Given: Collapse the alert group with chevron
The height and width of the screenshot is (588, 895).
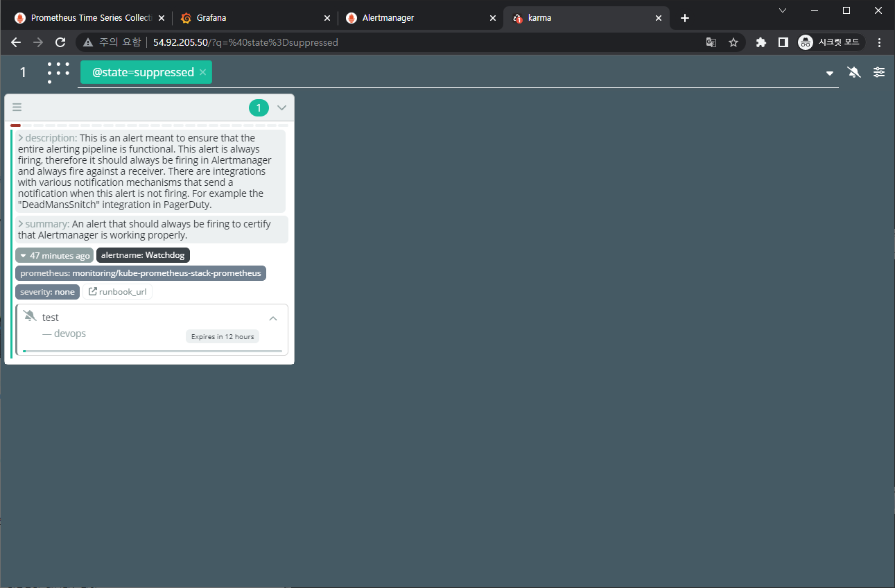Looking at the screenshot, I should pos(281,107).
